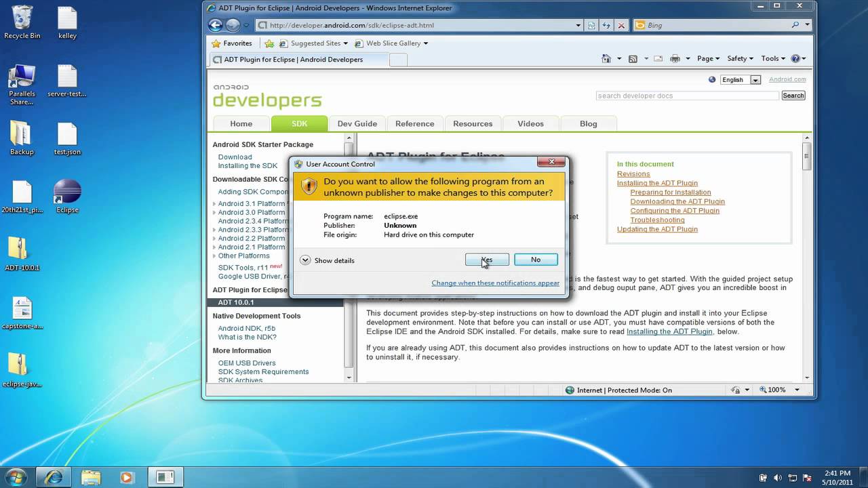Viewport: 868px width, 488px height.
Task: Click Yes in the User Account Control dialog
Action: coord(487,260)
